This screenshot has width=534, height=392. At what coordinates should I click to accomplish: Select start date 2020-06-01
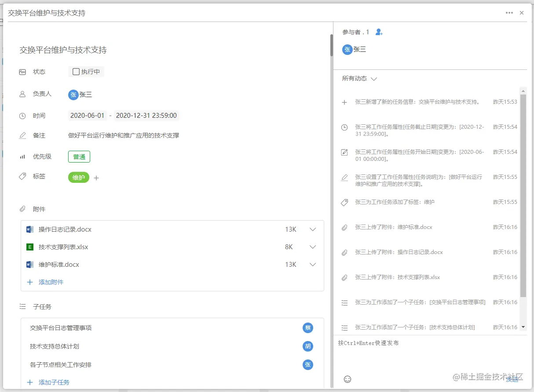point(88,116)
